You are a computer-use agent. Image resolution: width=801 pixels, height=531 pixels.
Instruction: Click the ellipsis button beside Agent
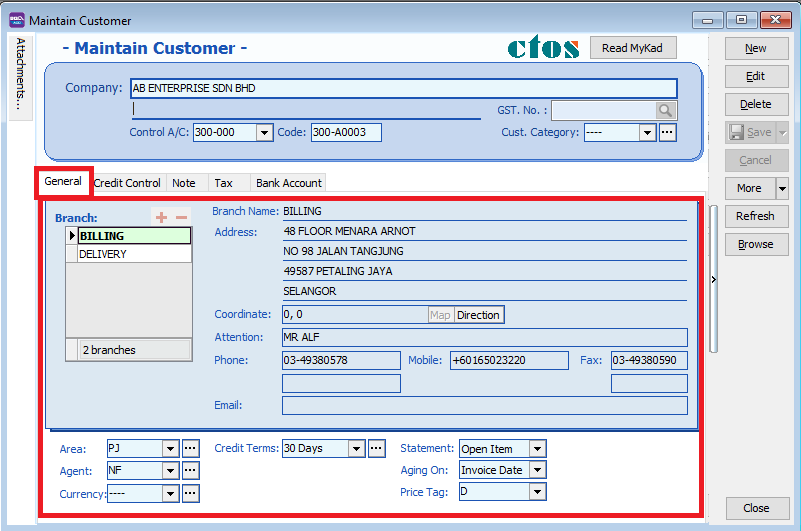190,470
